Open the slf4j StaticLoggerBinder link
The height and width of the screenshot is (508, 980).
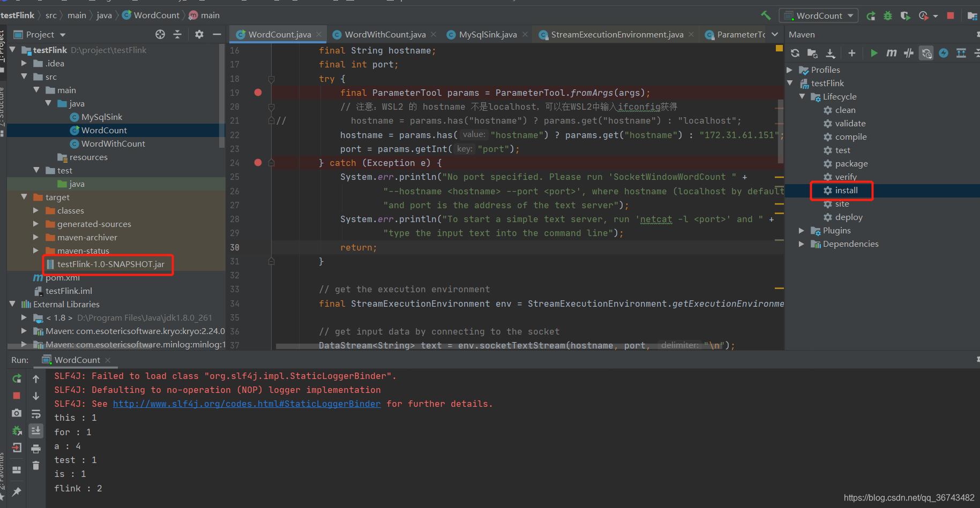246,404
